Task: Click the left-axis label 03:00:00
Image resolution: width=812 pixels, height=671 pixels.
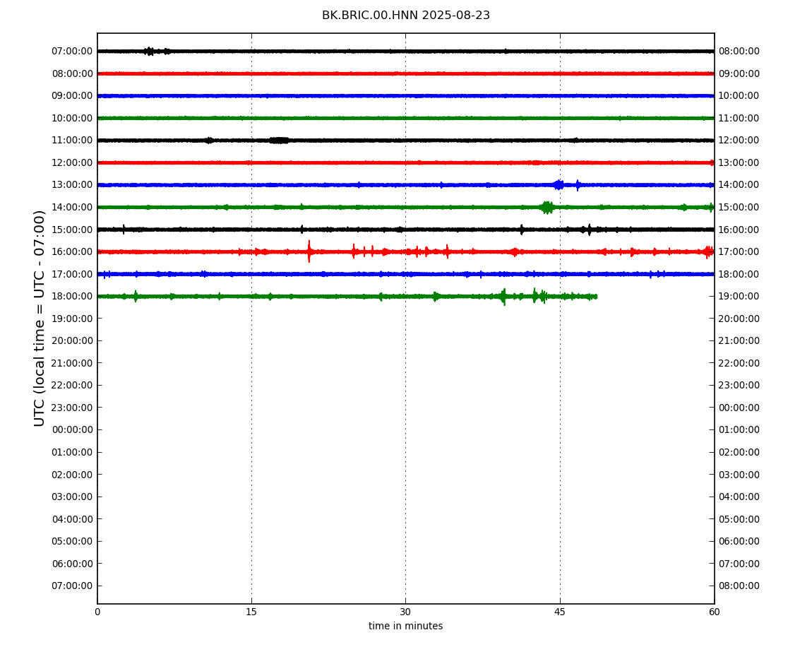Action: (x=72, y=497)
